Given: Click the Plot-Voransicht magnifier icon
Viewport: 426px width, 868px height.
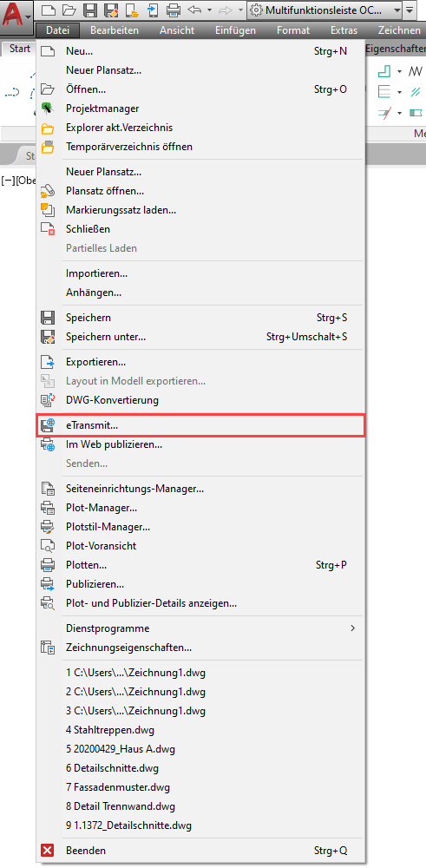Looking at the screenshot, I should [x=48, y=546].
